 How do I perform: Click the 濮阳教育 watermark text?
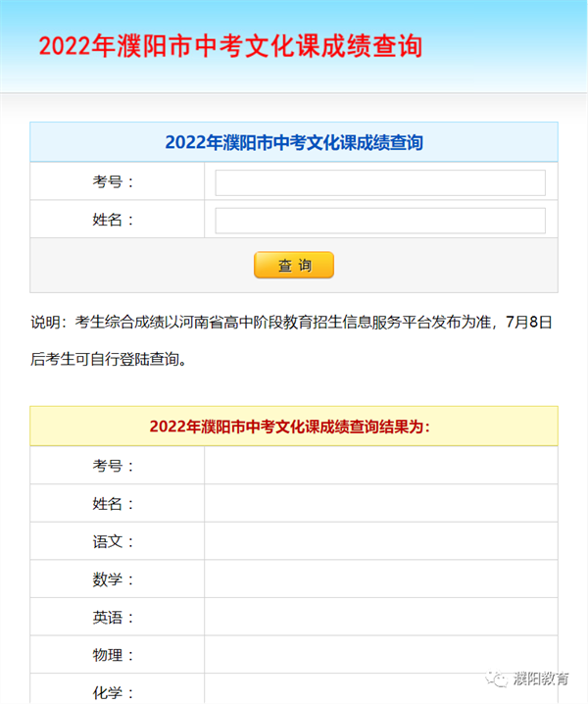(x=541, y=679)
